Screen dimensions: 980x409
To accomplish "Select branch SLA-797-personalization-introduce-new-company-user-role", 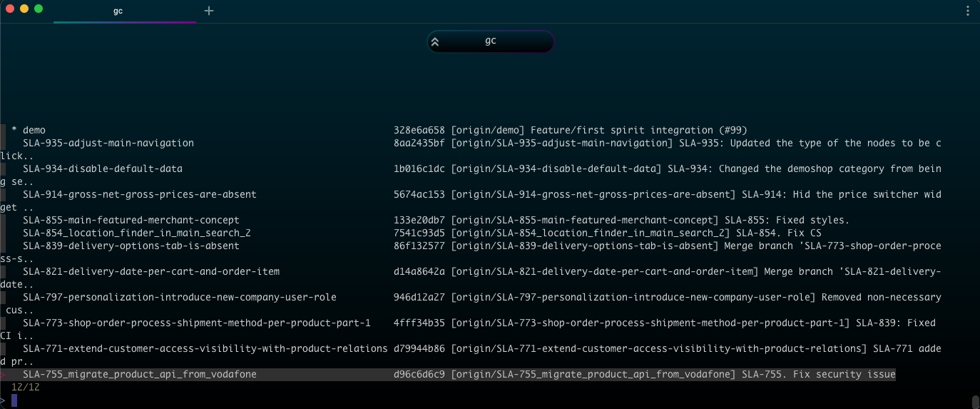I will [x=180, y=298].
